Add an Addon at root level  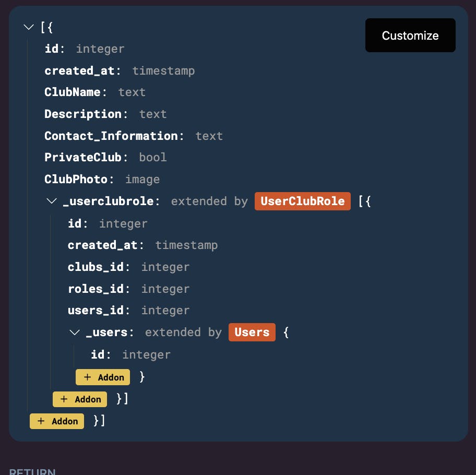click(x=57, y=421)
